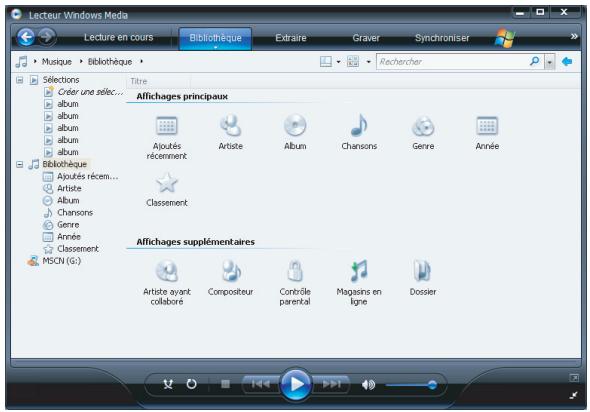Select the MSCN (G:) device
This screenshot has height=412, width=590.
[62, 261]
